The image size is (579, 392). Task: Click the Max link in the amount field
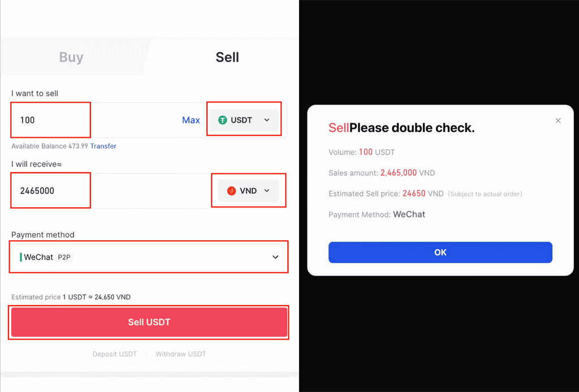pos(191,120)
